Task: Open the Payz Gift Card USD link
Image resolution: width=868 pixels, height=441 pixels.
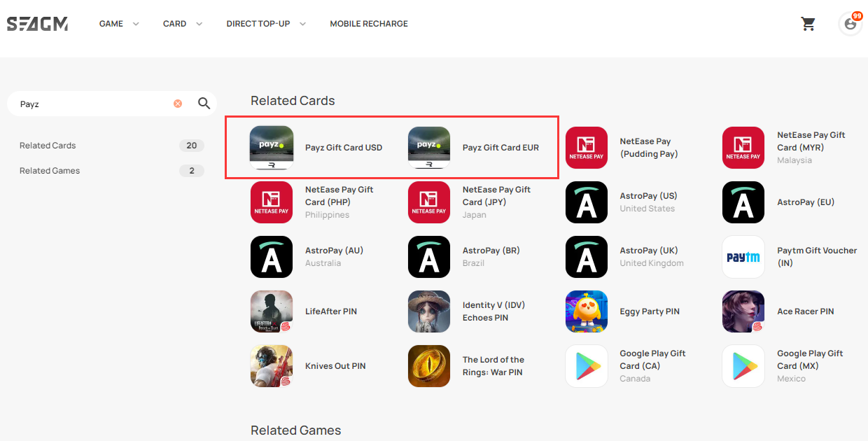Action: point(344,148)
